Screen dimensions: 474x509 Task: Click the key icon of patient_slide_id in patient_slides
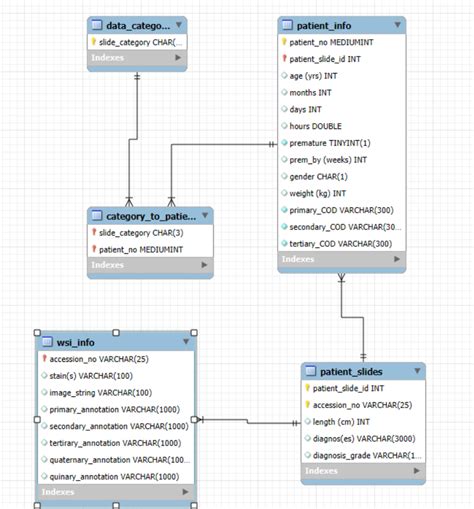coord(308,388)
